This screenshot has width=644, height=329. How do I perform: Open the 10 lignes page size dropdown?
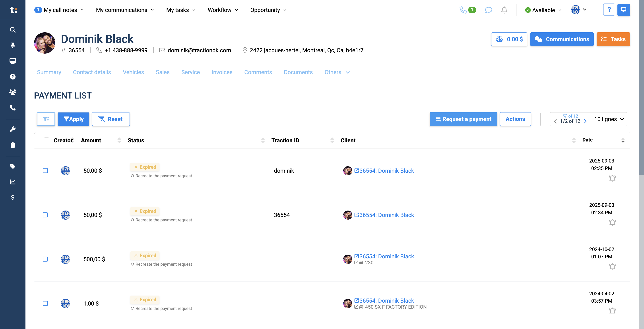609,119
